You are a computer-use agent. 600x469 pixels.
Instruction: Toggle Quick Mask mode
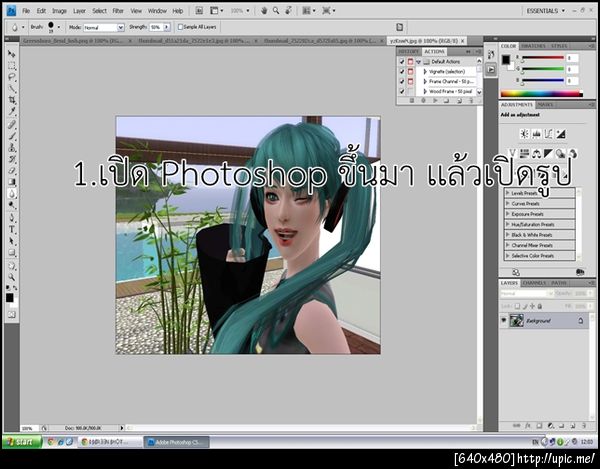(11, 314)
